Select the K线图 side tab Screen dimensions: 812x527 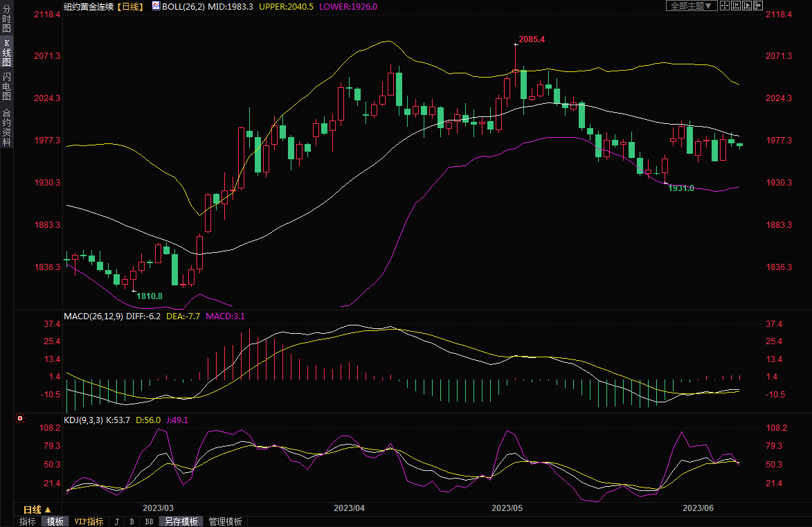(x=6, y=53)
